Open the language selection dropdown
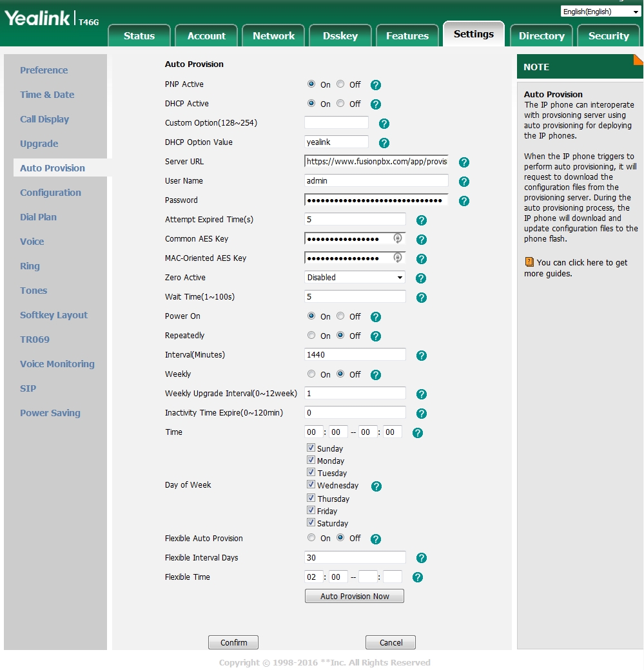 pyautogui.click(x=600, y=12)
